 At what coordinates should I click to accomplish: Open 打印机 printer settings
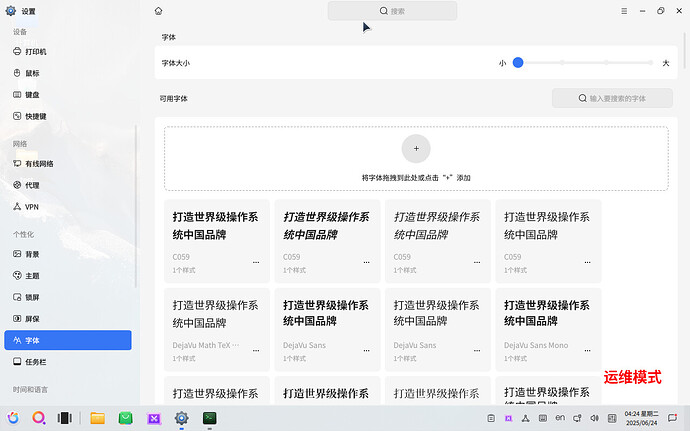click(68, 52)
